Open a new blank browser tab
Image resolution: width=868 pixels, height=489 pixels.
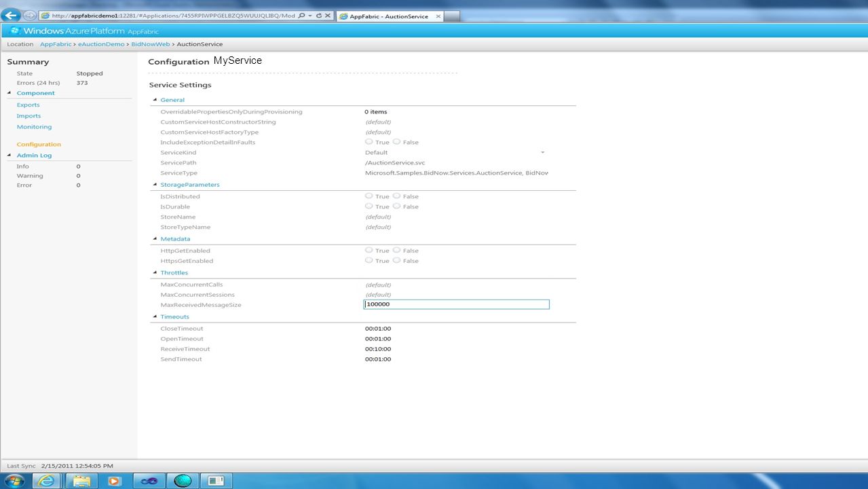451,16
